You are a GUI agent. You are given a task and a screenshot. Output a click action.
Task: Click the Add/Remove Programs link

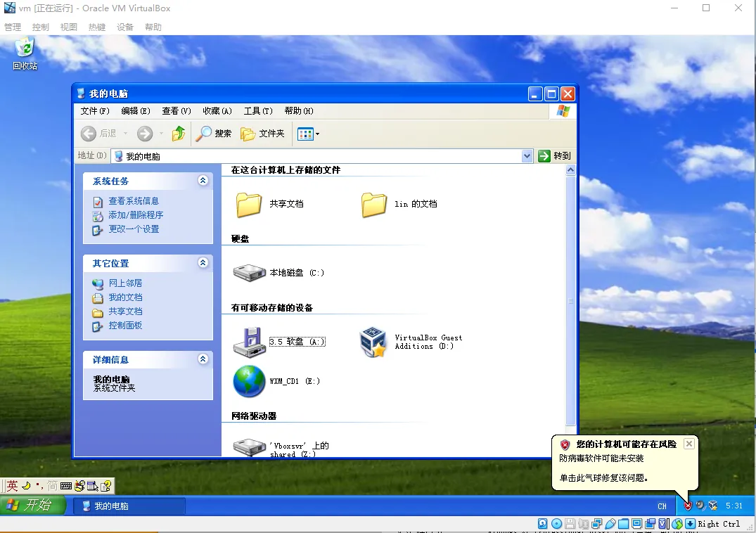point(135,215)
